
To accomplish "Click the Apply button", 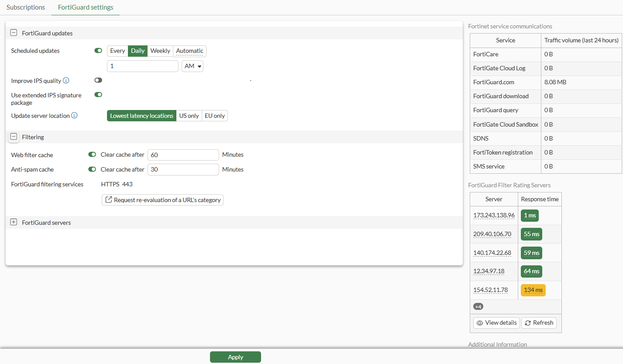I will 235,357.
